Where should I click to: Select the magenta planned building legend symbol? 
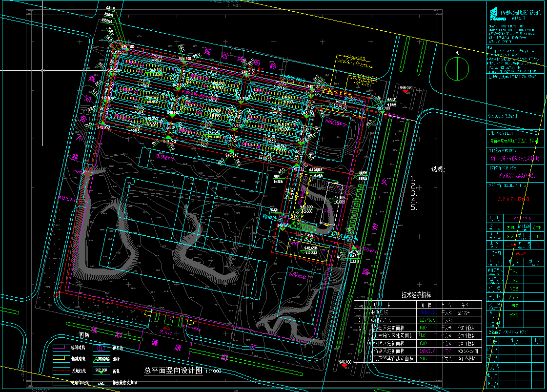(62, 349)
